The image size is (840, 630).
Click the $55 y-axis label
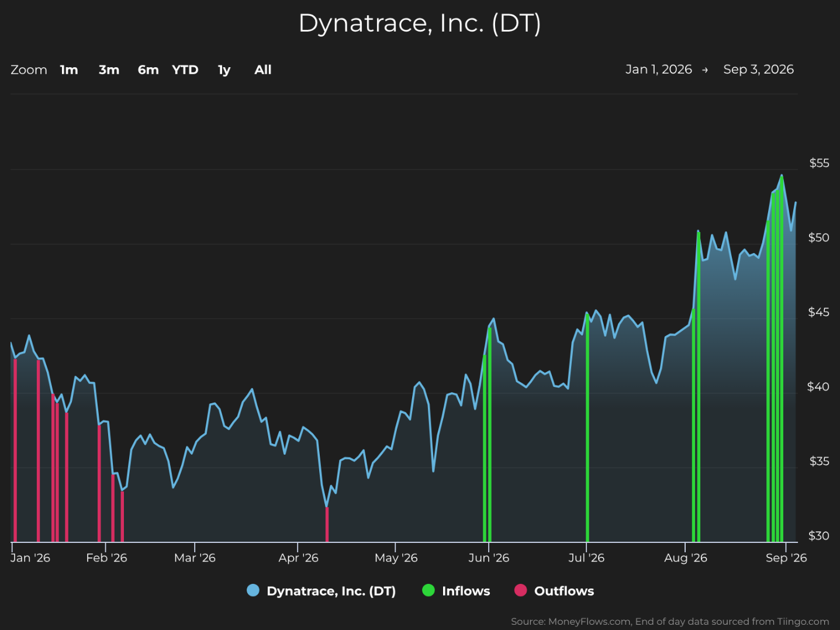pos(819,163)
